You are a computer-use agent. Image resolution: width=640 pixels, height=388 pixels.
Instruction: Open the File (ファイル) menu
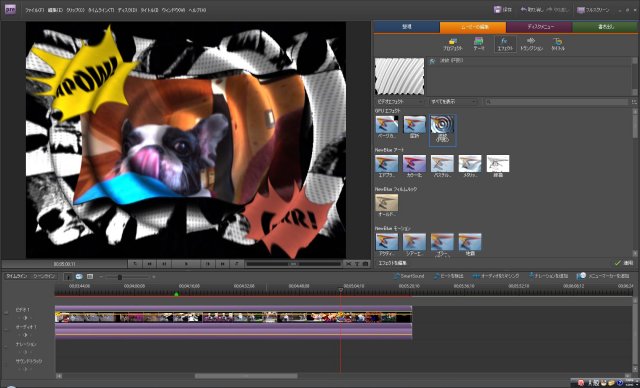point(35,10)
